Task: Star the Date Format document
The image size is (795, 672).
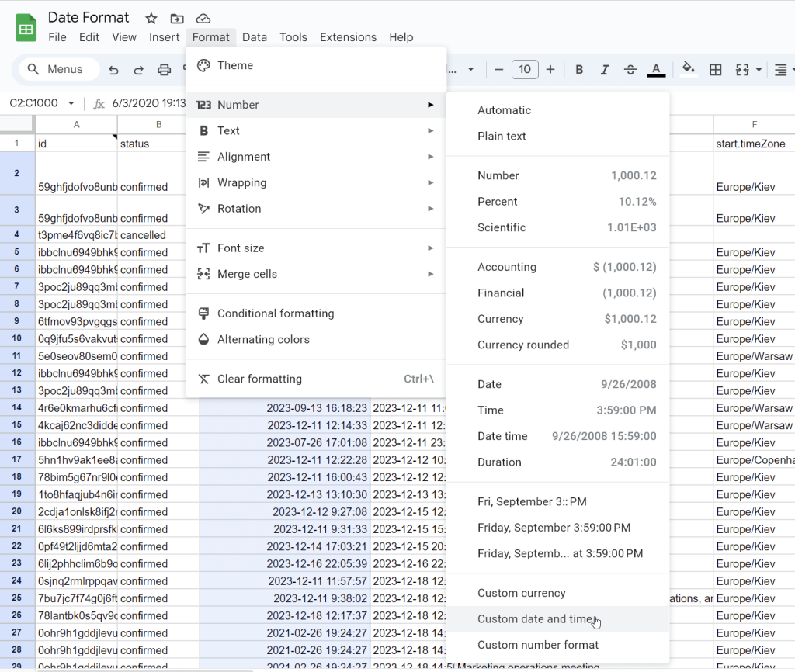Action: coord(151,19)
